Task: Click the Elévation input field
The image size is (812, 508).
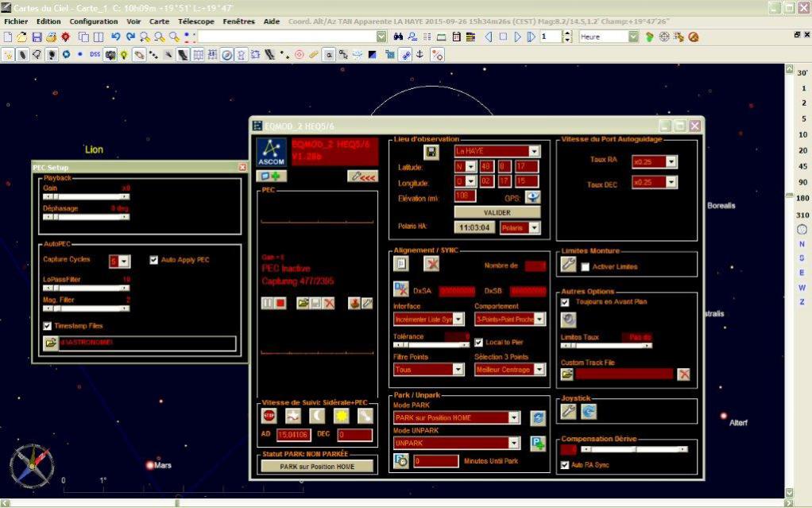Action: [x=465, y=196]
